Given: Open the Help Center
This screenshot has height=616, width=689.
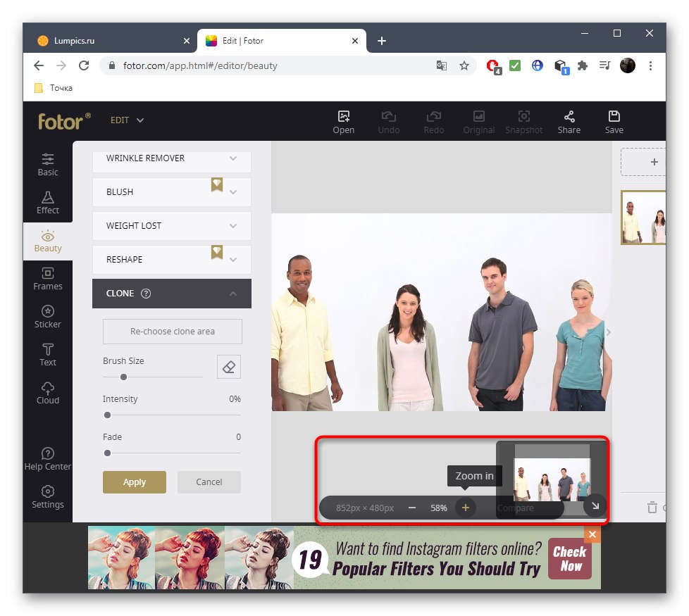Looking at the screenshot, I should coord(47,459).
